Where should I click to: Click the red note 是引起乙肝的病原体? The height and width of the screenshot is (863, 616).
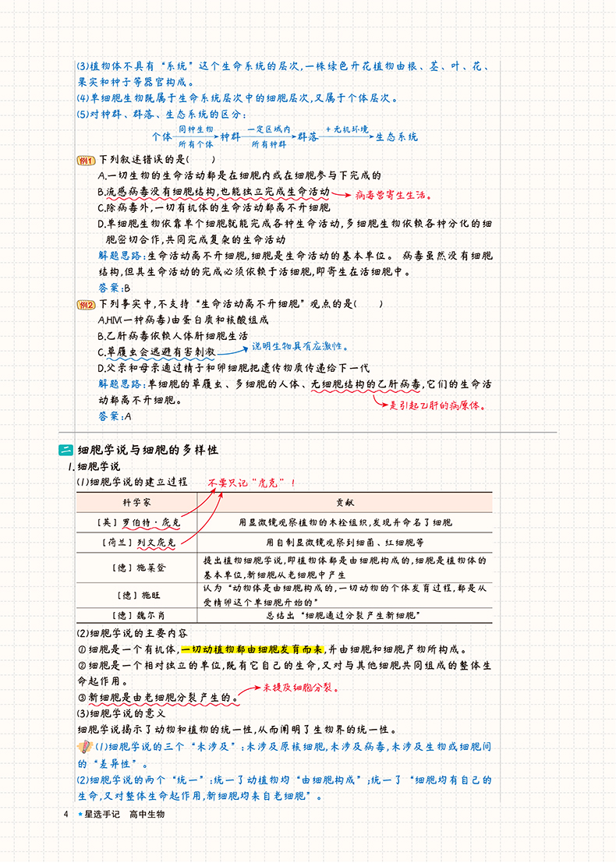[x=437, y=406]
